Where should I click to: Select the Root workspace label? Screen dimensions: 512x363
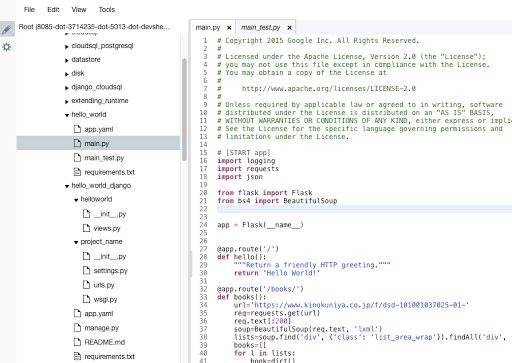[94, 27]
